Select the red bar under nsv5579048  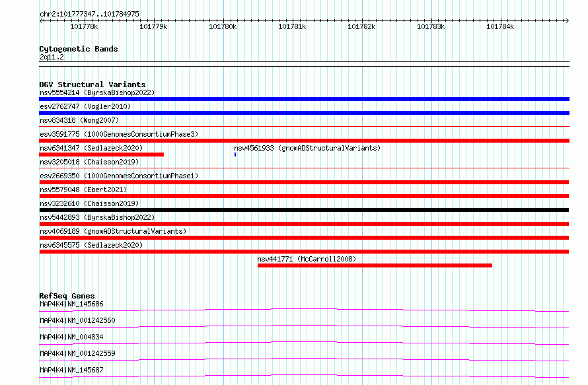pos(304,196)
